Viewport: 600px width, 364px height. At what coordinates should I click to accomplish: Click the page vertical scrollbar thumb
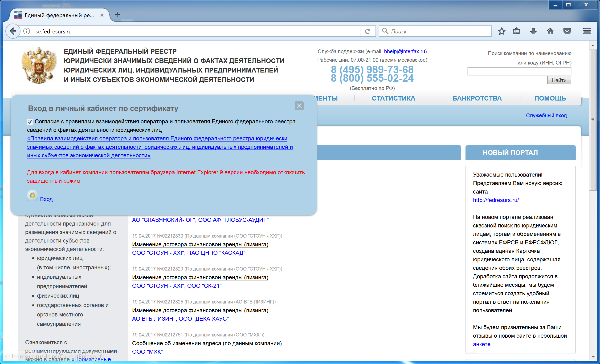pos(593,120)
